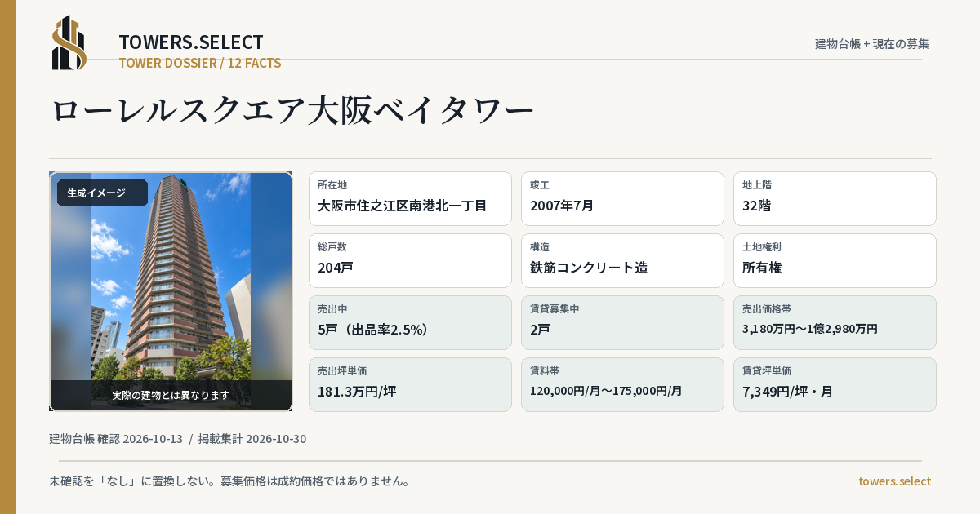Click the '建物台帳 + 現在の募集' header text

tap(872, 43)
